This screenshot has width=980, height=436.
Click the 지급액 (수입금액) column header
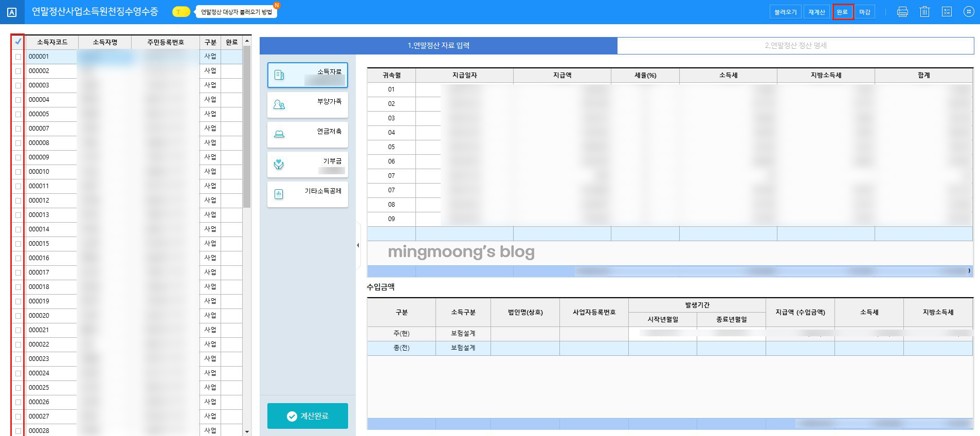800,312
